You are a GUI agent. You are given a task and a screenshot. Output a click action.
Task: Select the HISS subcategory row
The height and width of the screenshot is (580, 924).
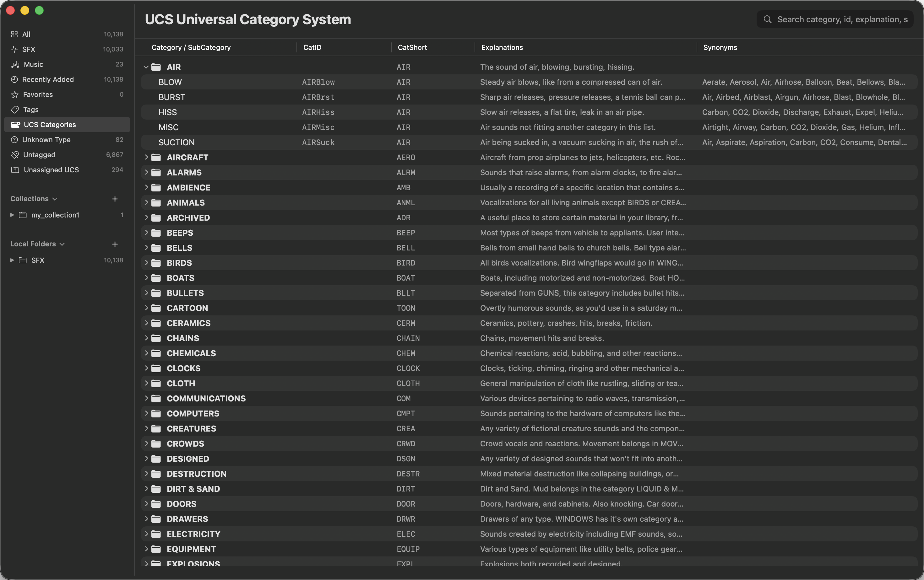529,112
